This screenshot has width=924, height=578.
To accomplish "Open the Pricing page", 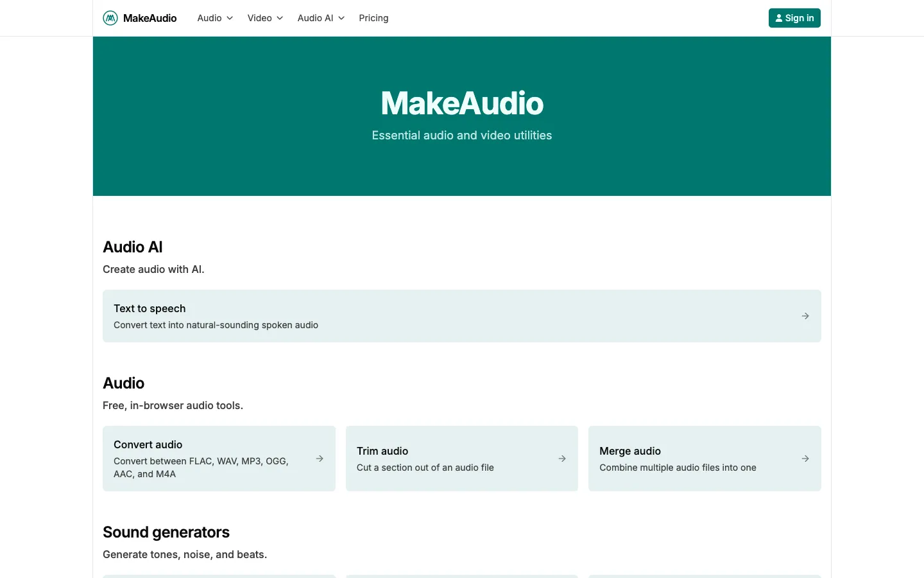I will point(373,18).
